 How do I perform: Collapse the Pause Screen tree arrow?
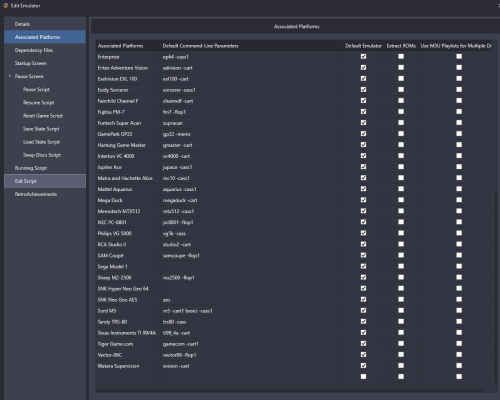pos(10,76)
